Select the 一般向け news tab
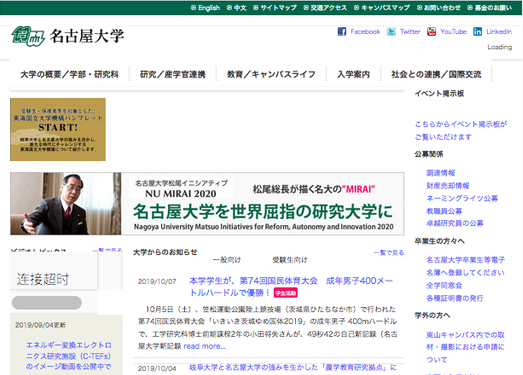Viewport: 523px width, 375px height. (227, 260)
